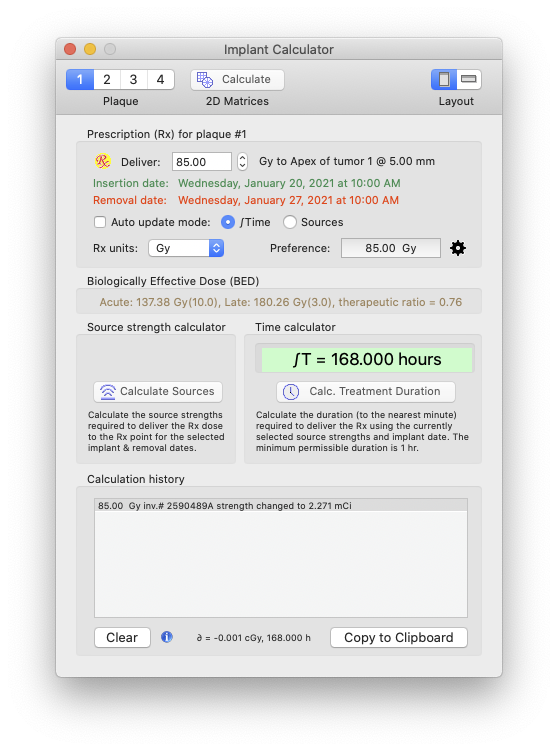The height and width of the screenshot is (751, 558).
Task: Switch to plaque 4 tab
Action: pos(160,80)
